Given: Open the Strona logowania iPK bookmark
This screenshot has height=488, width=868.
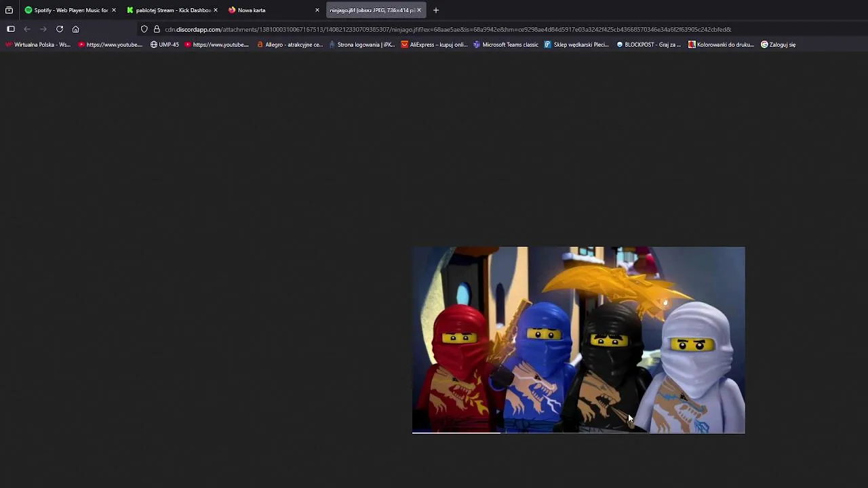Looking at the screenshot, I should (x=362, y=45).
